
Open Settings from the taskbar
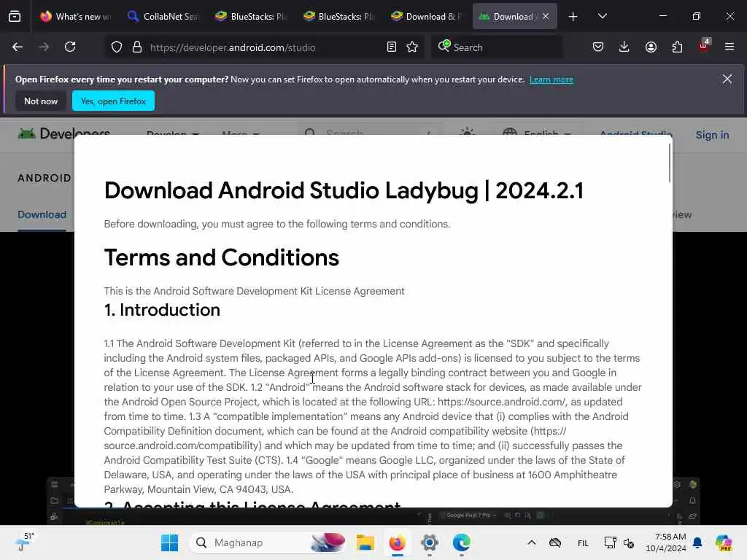[429, 542]
